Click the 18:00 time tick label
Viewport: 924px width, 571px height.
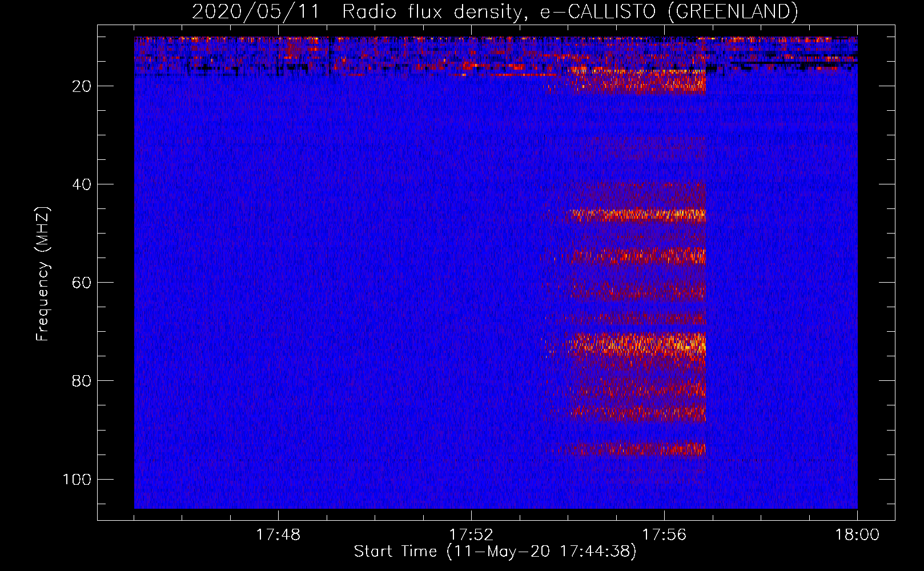(857, 535)
